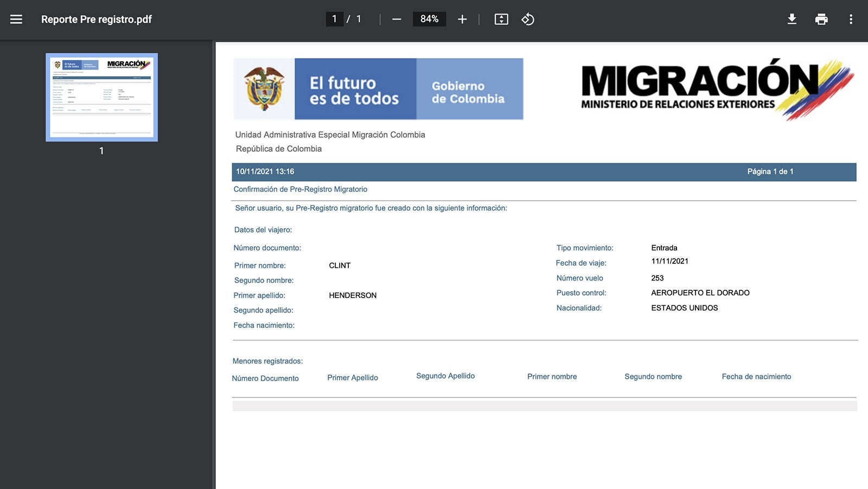
Task: Click the Fecha nacimiento label
Action: [264, 326]
